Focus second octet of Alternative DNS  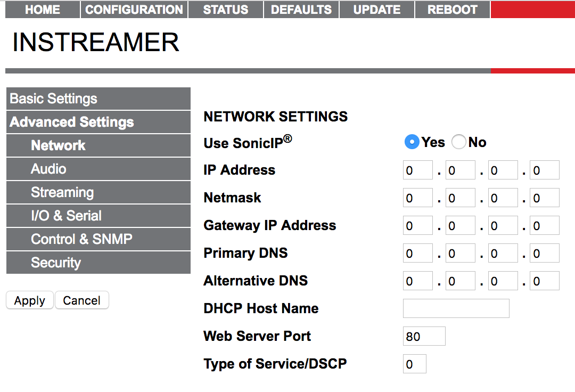click(x=460, y=281)
